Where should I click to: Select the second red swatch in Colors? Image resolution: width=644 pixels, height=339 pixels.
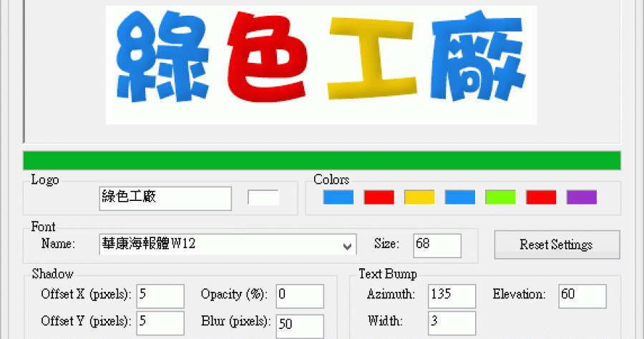541,197
